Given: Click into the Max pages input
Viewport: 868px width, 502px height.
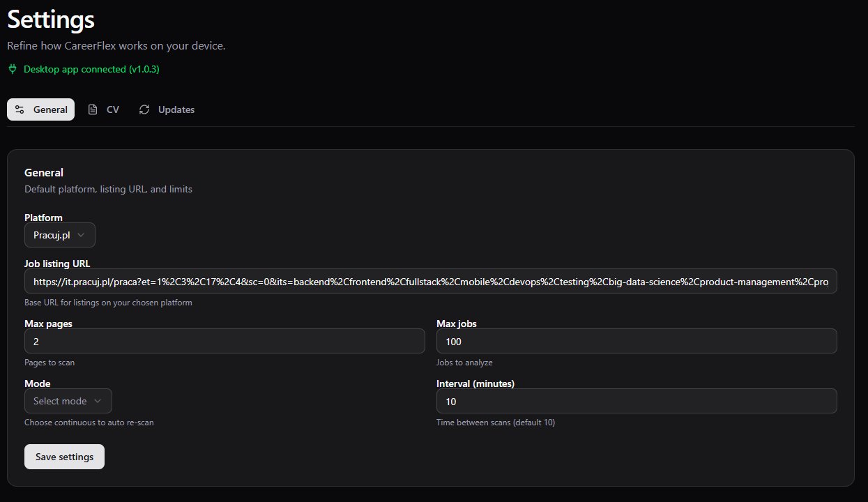Looking at the screenshot, I should pos(224,341).
